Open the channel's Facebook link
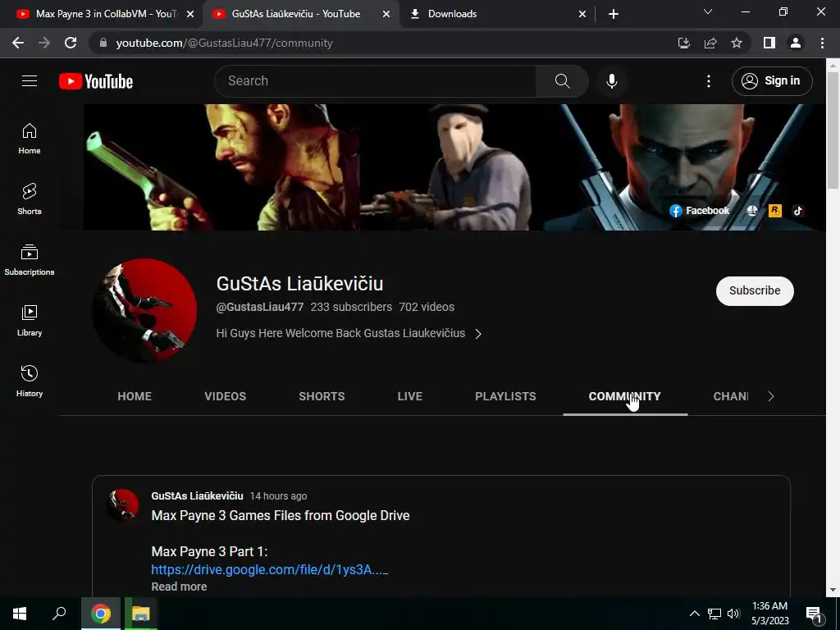 (x=700, y=211)
